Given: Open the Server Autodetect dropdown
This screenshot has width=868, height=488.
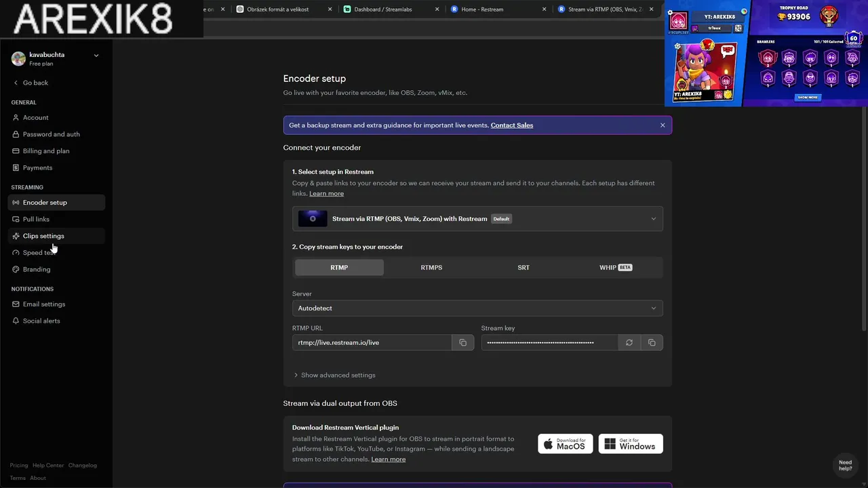Looking at the screenshot, I should tap(477, 308).
